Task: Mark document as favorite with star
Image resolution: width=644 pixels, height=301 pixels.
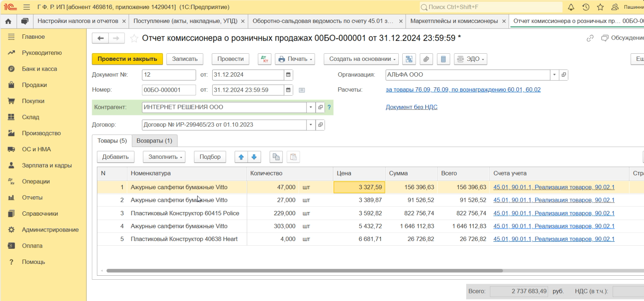Action: click(x=134, y=38)
